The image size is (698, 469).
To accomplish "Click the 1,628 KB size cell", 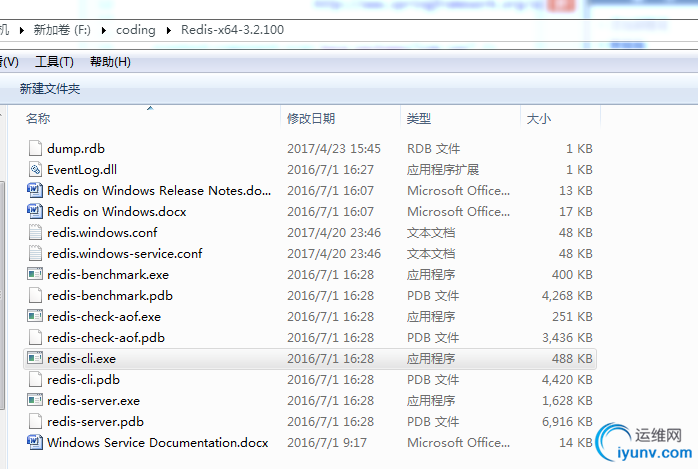I will click(x=567, y=400).
